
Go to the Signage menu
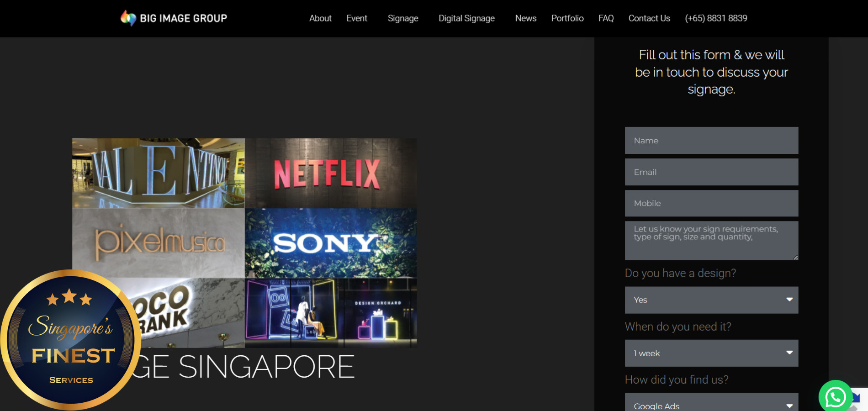(402, 18)
